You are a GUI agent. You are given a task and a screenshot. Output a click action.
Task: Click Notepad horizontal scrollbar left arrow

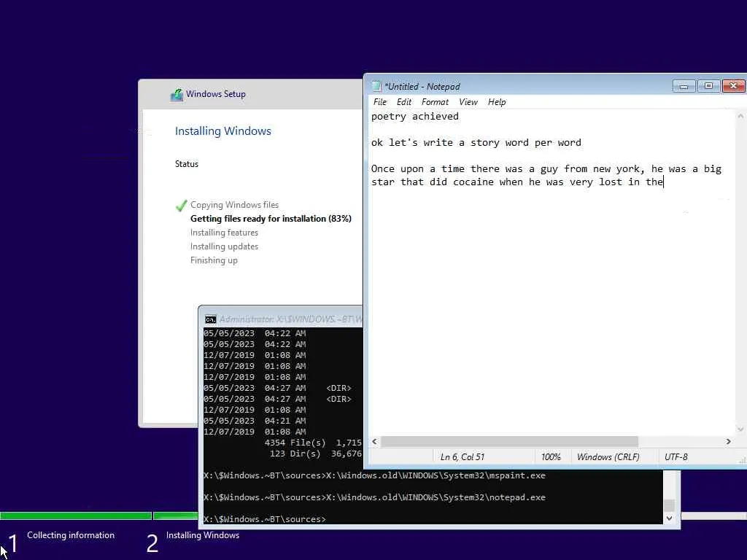click(x=374, y=441)
